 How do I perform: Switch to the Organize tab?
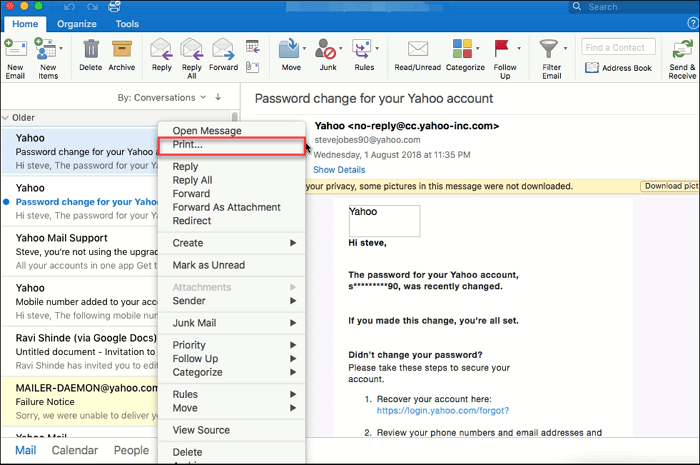(77, 23)
